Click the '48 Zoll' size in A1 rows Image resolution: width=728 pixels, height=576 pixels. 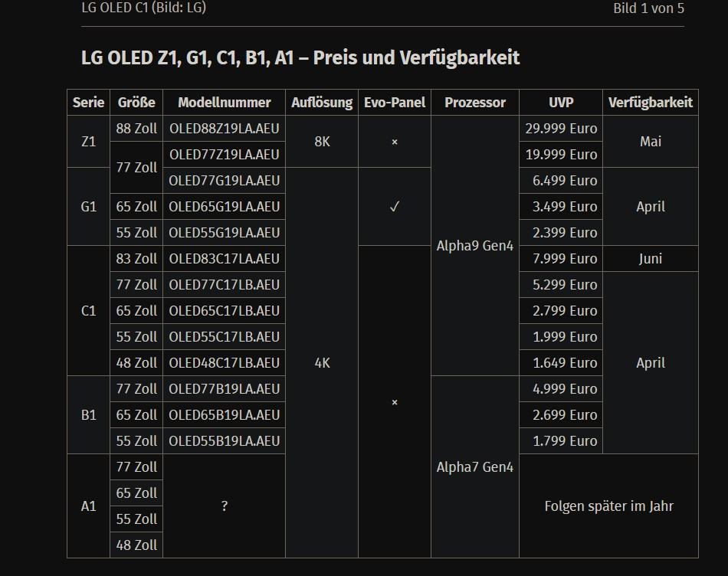click(x=136, y=545)
